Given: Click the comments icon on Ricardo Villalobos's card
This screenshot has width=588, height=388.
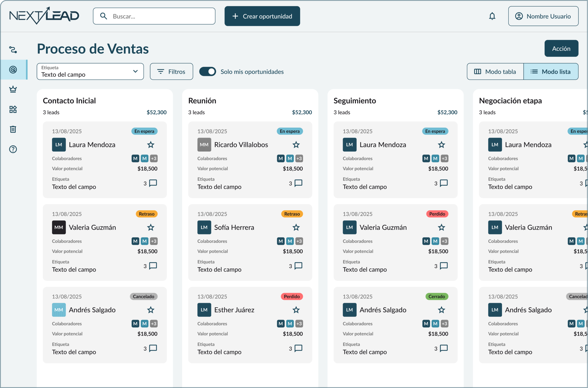Looking at the screenshot, I should 298,183.
